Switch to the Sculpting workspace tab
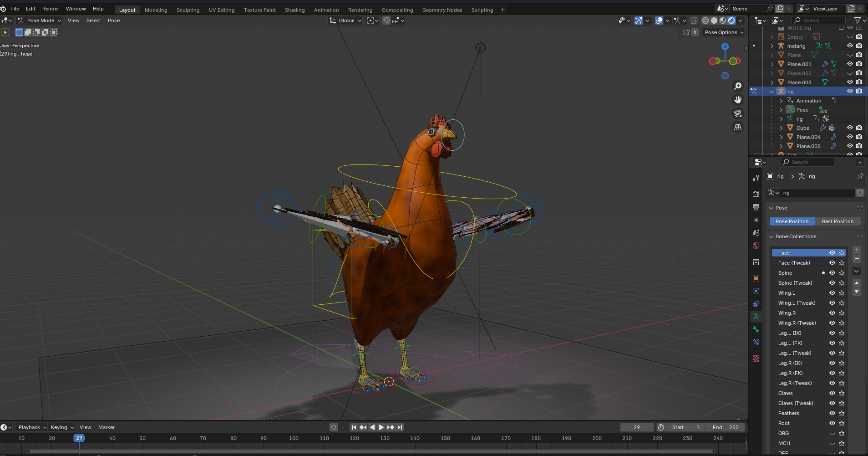 188,10
